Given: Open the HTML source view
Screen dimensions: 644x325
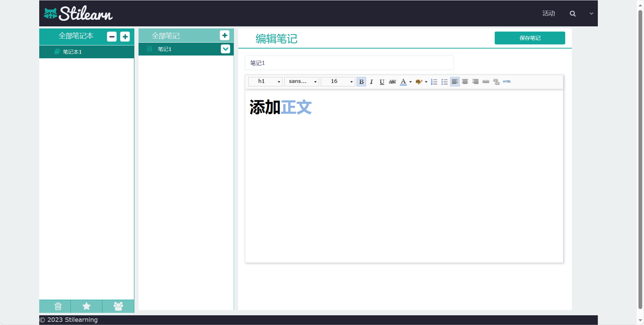Looking at the screenshot, I should click(x=507, y=81).
